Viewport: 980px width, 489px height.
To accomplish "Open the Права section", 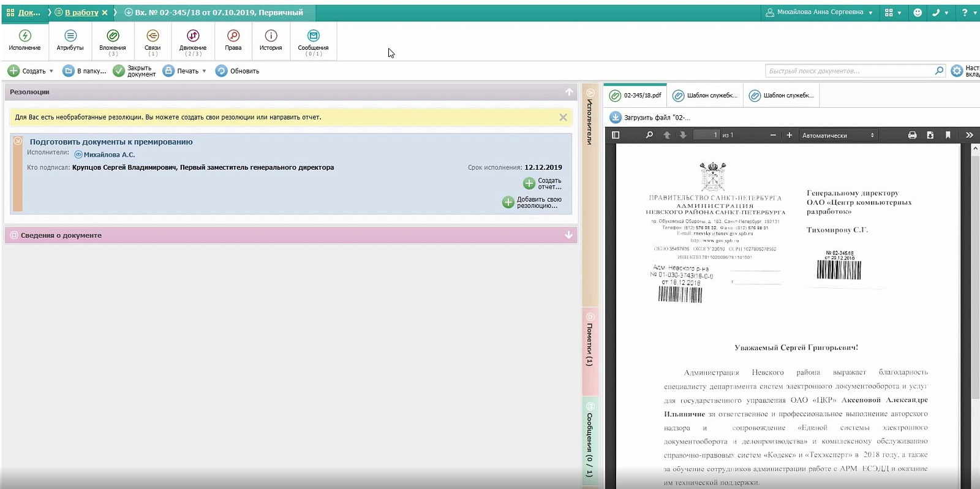I will [233, 40].
